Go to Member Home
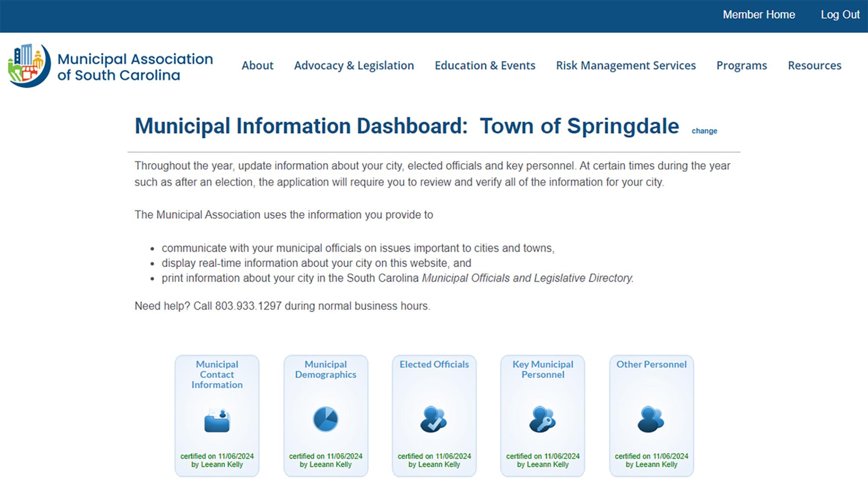868x499 pixels. point(759,14)
